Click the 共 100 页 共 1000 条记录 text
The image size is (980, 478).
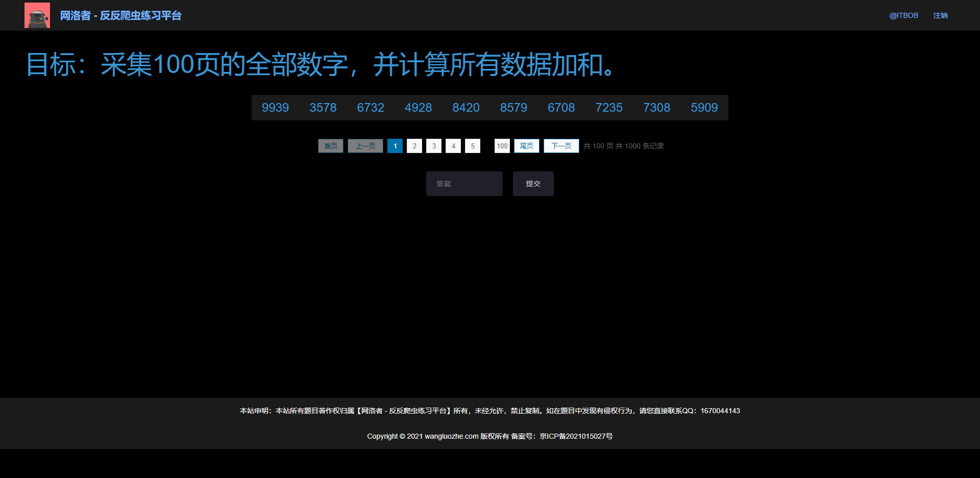[x=624, y=146]
